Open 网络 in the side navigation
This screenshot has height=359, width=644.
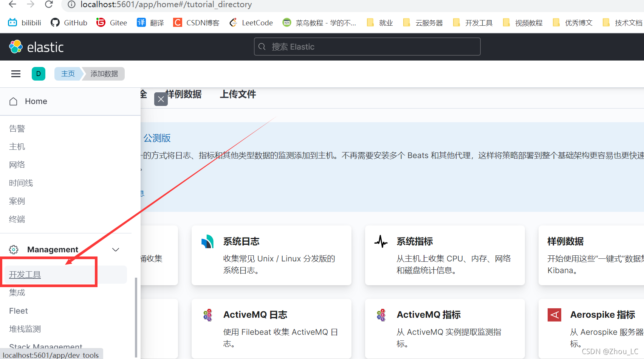(x=17, y=165)
